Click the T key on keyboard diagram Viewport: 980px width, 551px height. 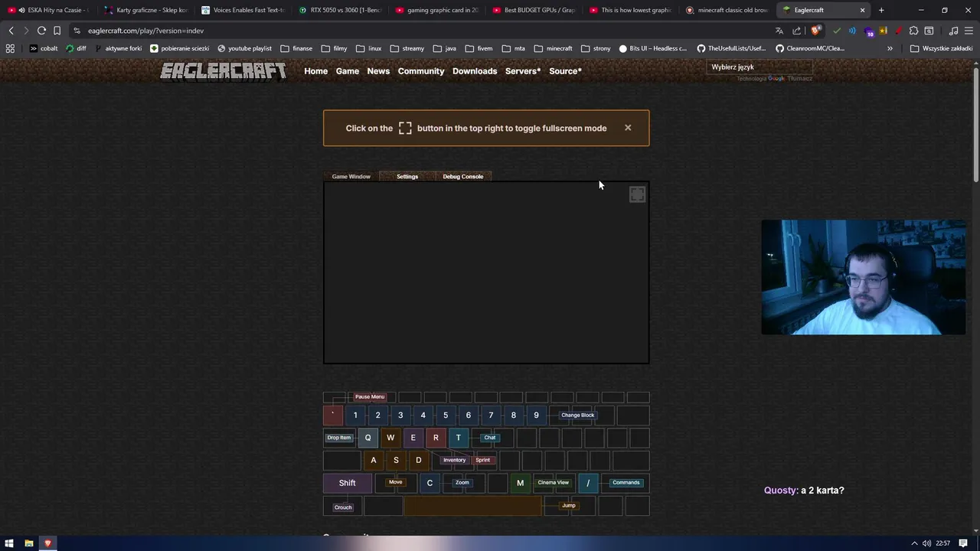[x=458, y=438]
